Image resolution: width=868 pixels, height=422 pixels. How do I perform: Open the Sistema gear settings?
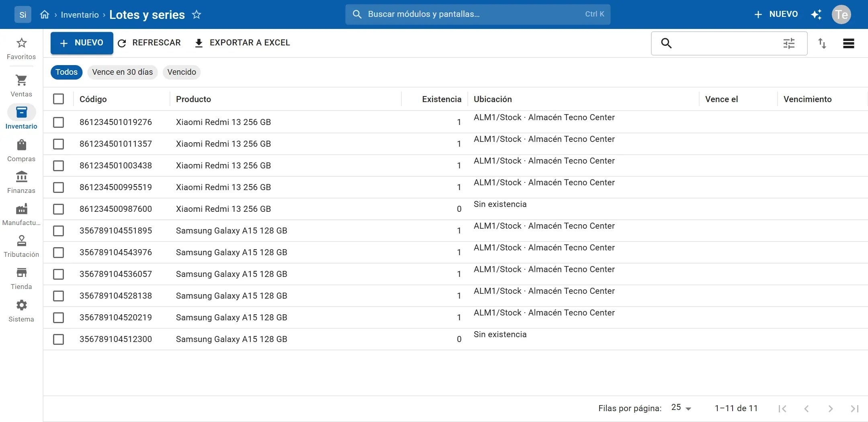21,311
